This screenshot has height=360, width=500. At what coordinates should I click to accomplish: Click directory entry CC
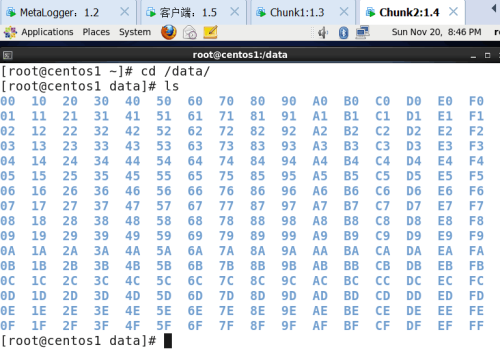(x=383, y=281)
